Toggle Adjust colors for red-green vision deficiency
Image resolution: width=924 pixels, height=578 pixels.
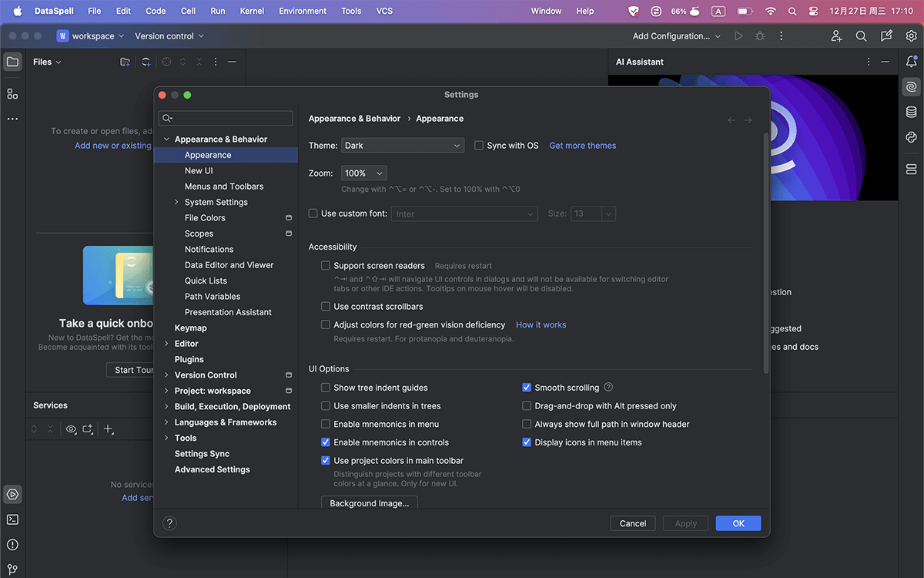tap(326, 325)
